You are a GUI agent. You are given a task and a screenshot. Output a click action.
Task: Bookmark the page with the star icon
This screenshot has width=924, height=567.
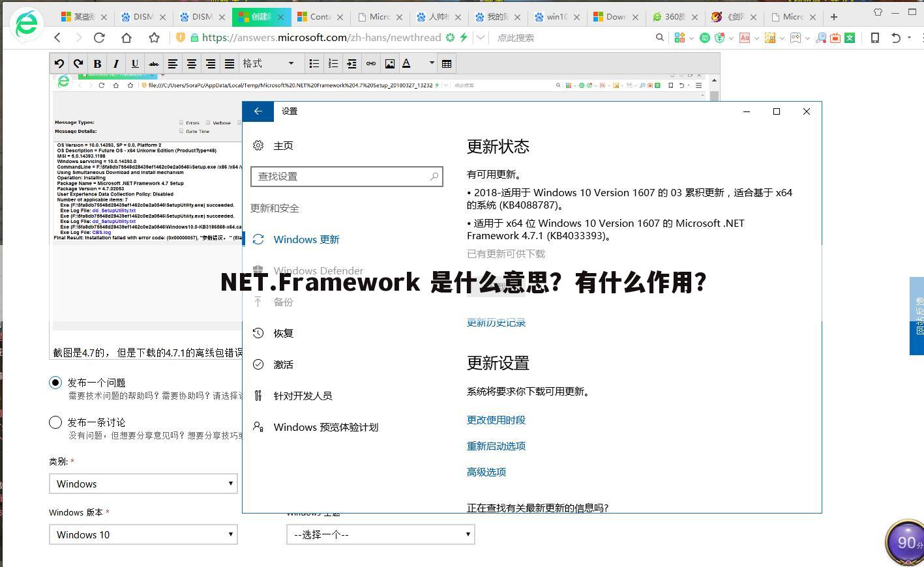tap(154, 38)
